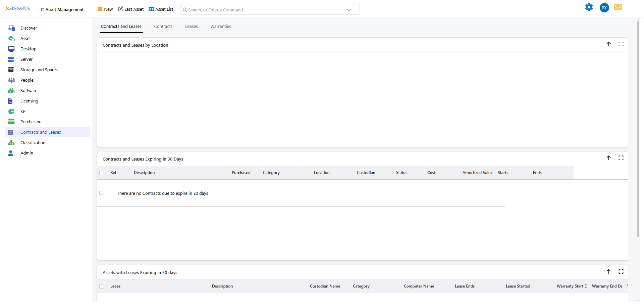Viewport: 644px width, 306px height.
Task: Toggle the select-all checkbox in Assets leases table
Action: pyautogui.click(x=102, y=287)
